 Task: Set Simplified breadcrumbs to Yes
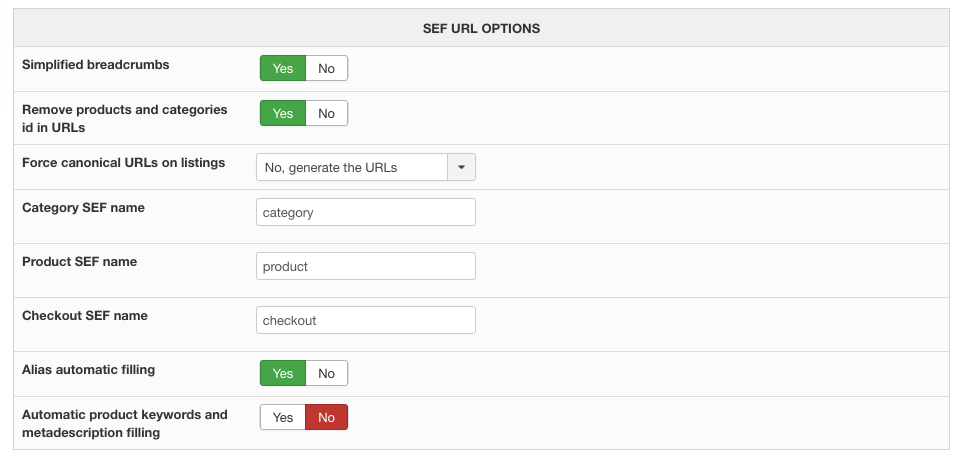click(x=283, y=68)
